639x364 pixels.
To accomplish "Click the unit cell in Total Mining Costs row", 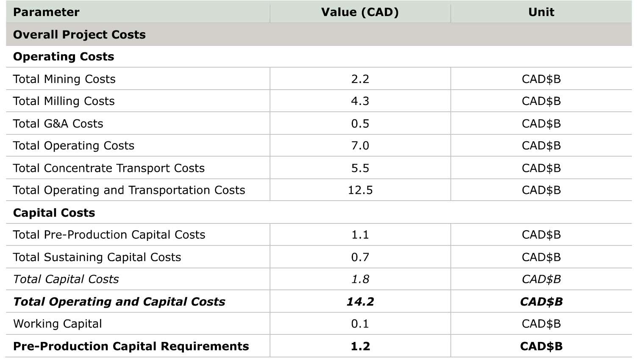I will 541,79.
